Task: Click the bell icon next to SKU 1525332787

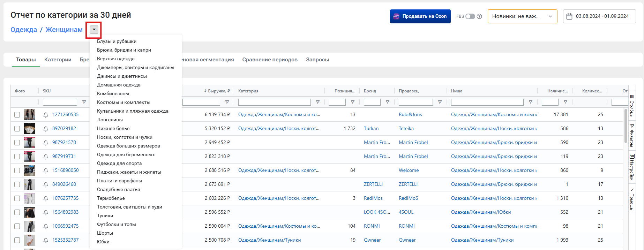Action: 46,240
